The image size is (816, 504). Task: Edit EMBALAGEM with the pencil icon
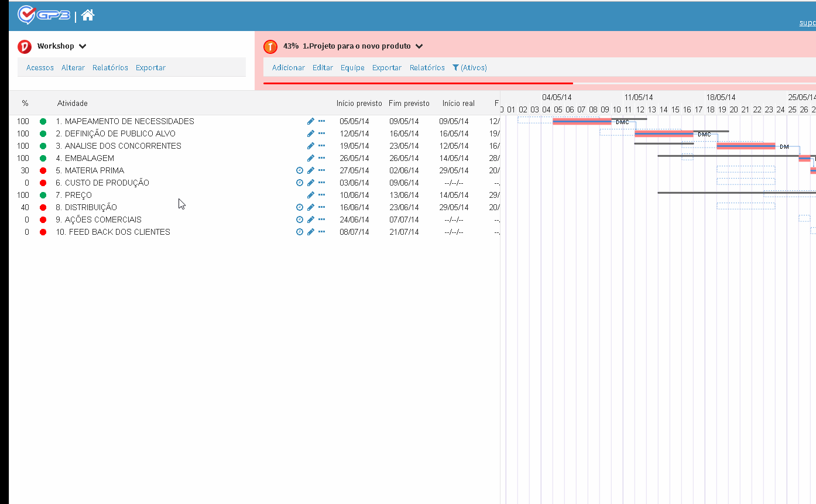(311, 158)
